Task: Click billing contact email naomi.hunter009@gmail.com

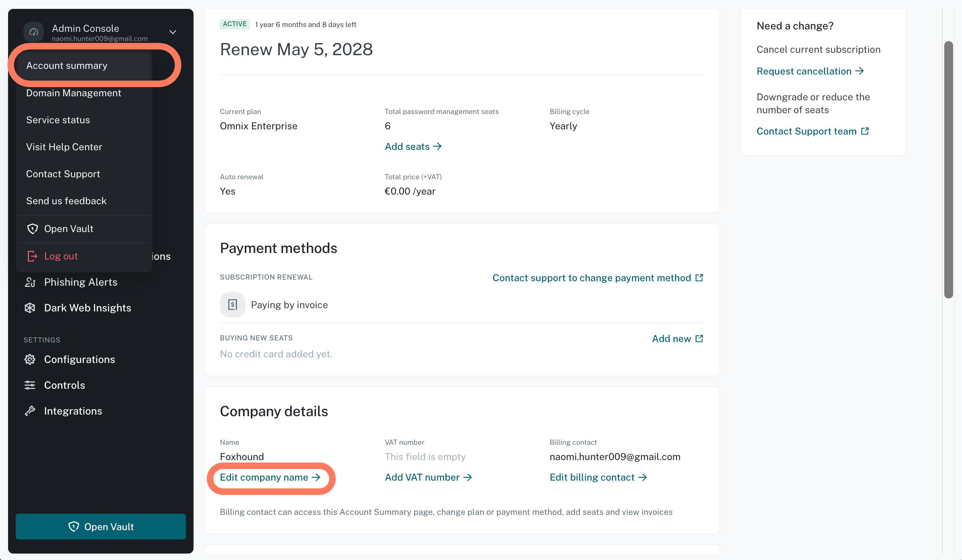Action: coord(615,457)
